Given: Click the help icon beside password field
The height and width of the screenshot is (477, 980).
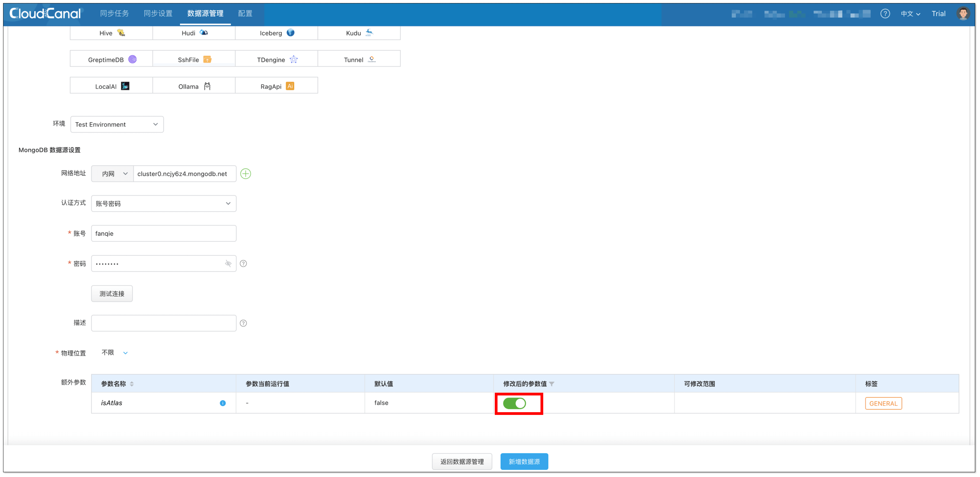Looking at the screenshot, I should pyautogui.click(x=243, y=264).
